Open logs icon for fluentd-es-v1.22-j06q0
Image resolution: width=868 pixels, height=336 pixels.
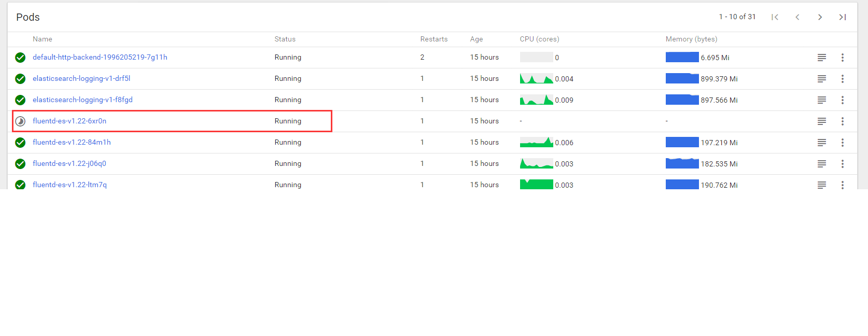coord(822,164)
